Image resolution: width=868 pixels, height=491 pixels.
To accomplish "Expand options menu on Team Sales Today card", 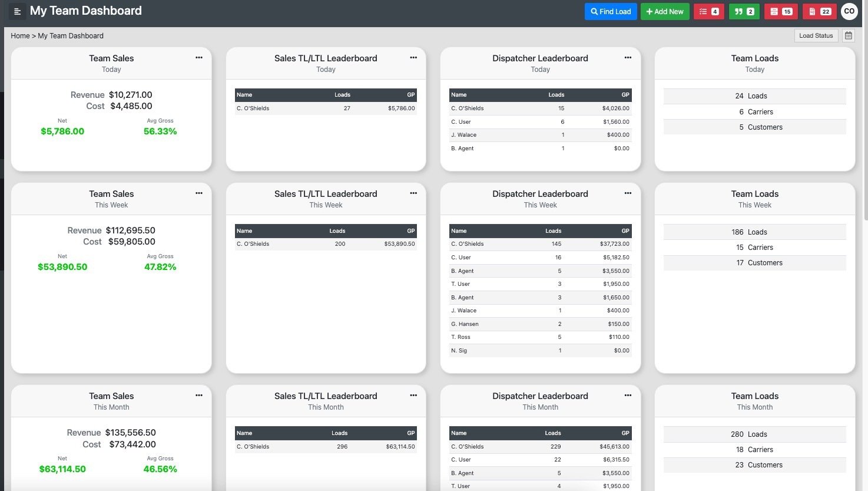I will tap(199, 58).
